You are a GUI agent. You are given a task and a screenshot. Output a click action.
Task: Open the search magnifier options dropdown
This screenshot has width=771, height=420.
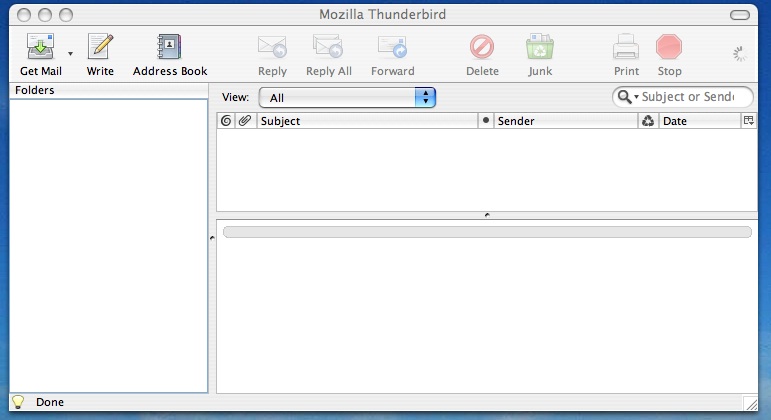pyautogui.click(x=628, y=97)
